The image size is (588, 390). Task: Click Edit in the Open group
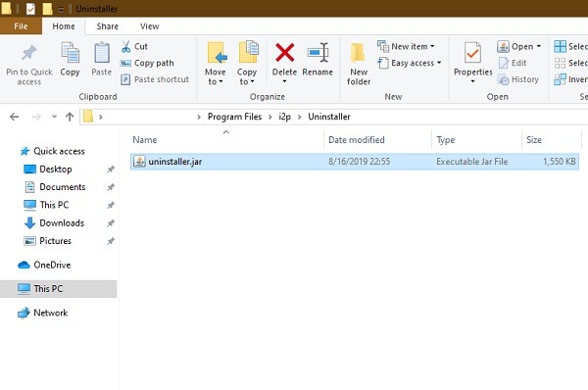coord(513,63)
